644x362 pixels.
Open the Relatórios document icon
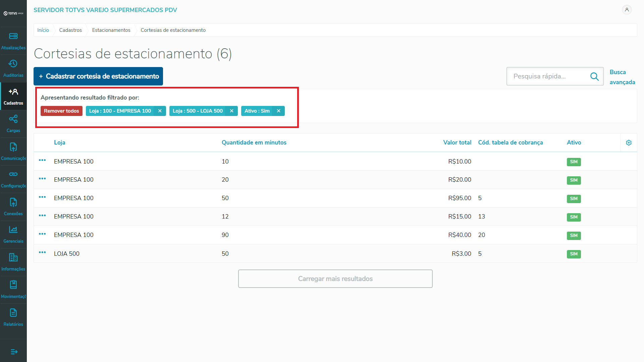(13, 313)
